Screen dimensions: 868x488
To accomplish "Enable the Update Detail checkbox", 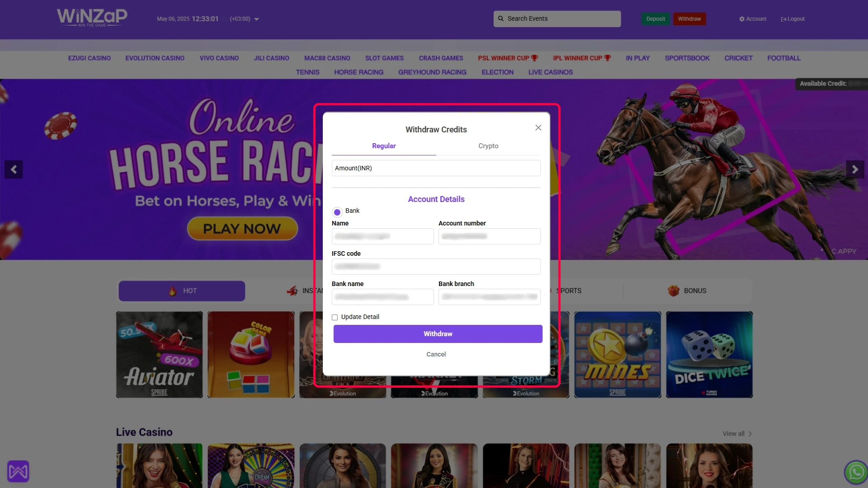I will point(335,317).
